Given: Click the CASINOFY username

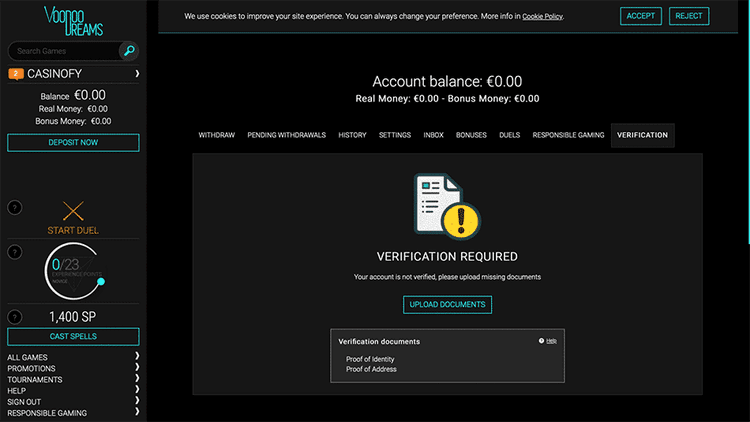Looking at the screenshot, I should click(x=55, y=74).
